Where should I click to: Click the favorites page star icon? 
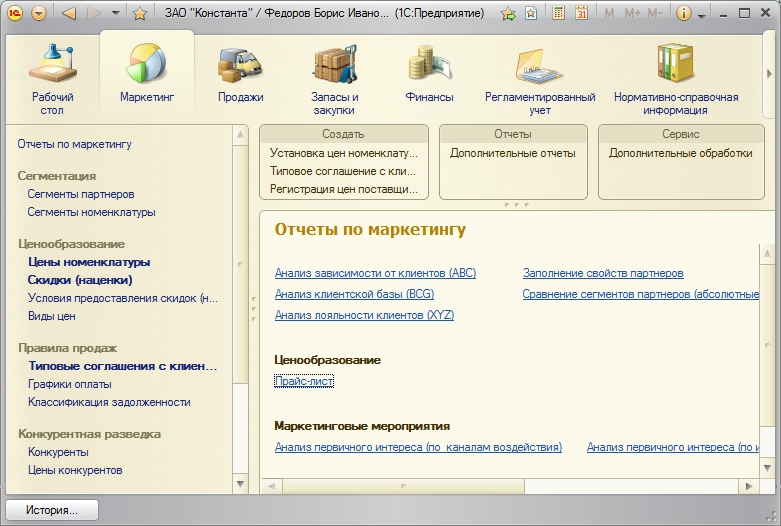[x=531, y=13]
